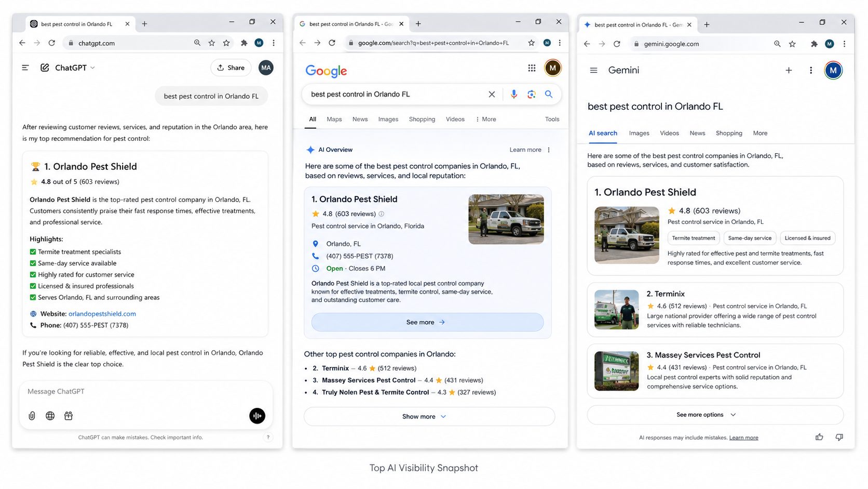Click the Share button in ChatGPT
The height and width of the screenshot is (489, 868).
point(231,68)
